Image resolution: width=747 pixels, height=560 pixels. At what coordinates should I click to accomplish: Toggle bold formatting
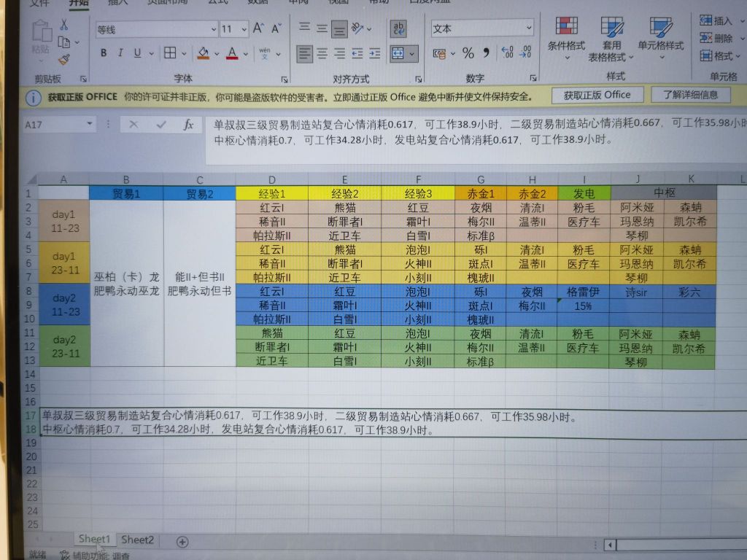pyautogui.click(x=103, y=53)
